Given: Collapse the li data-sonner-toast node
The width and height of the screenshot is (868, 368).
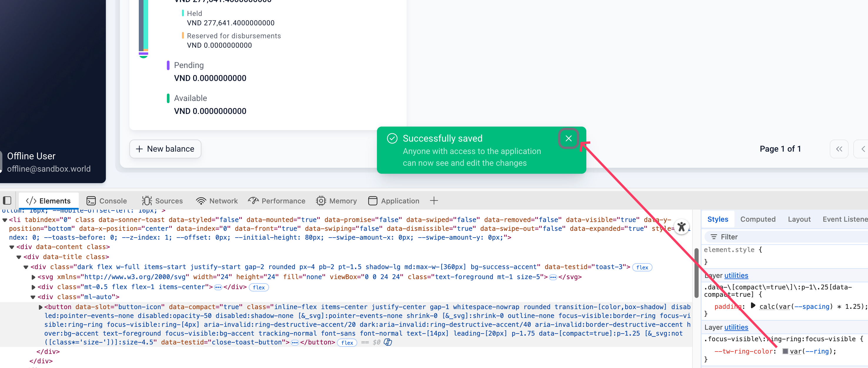Looking at the screenshot, I should coord(5,220).
